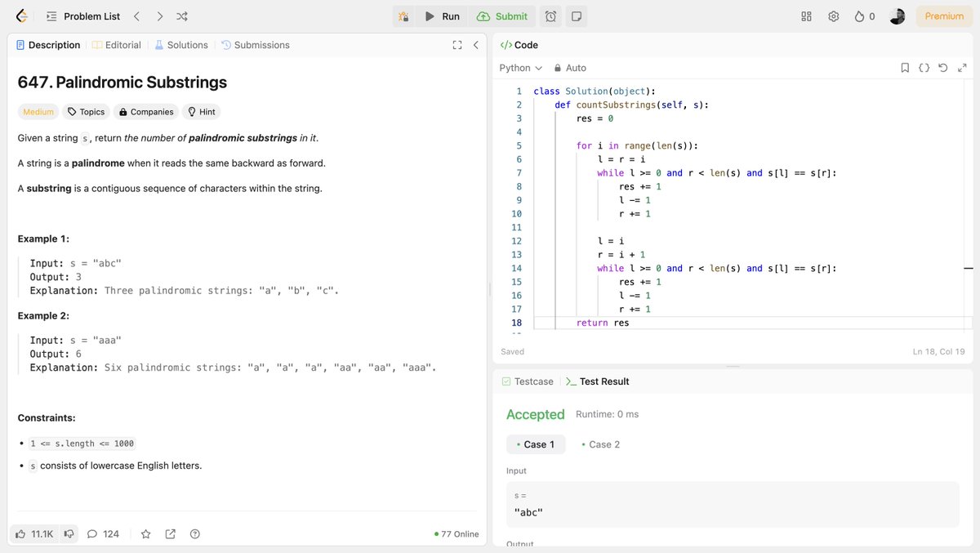Open the help question mark icon
Image resolution: width=980 pixels, height=553 pixels.
pos(194,533)
